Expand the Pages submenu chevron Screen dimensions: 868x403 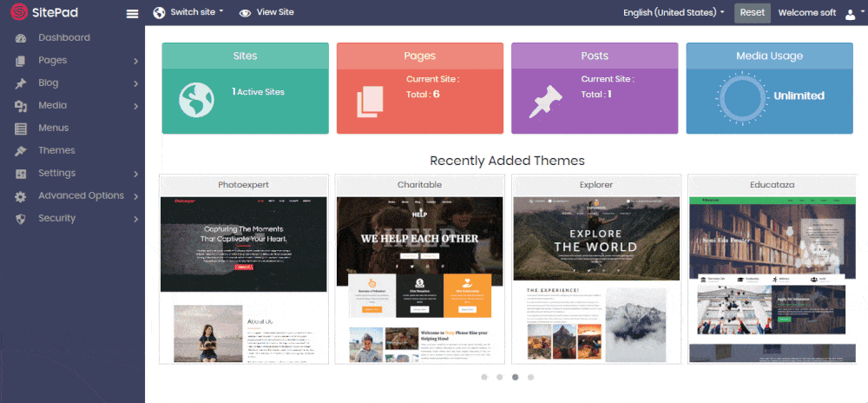(135, 61)
